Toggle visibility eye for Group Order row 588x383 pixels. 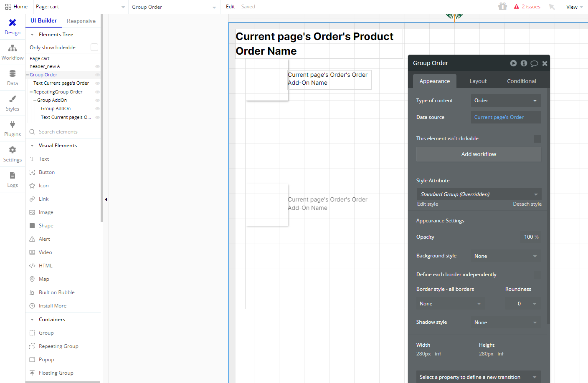pos(97,75)
